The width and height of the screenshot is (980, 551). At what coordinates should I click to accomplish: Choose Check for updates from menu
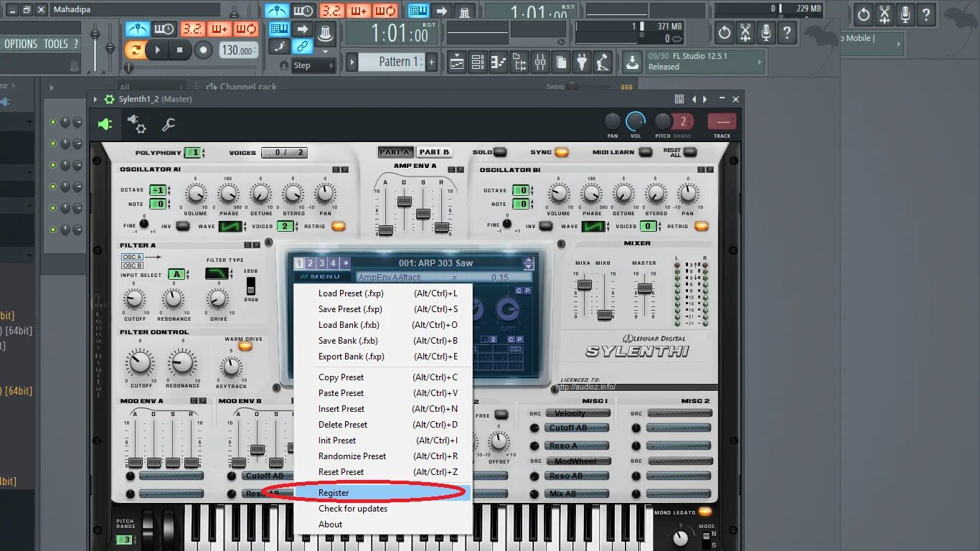click(x=383, y=509)
